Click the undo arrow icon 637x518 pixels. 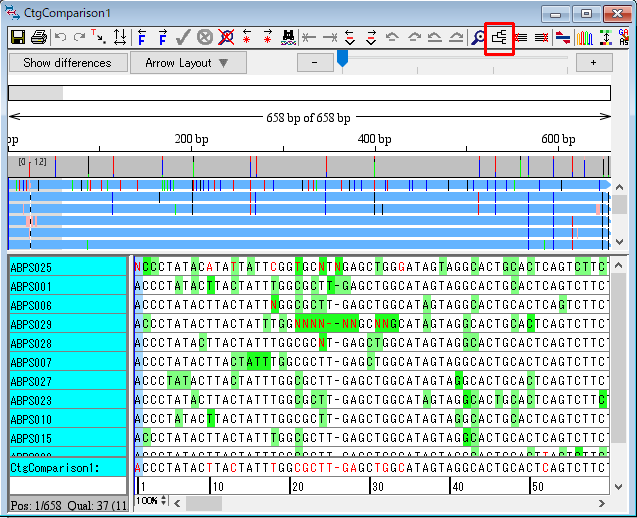pyautogui.click(x=60, y=37)
